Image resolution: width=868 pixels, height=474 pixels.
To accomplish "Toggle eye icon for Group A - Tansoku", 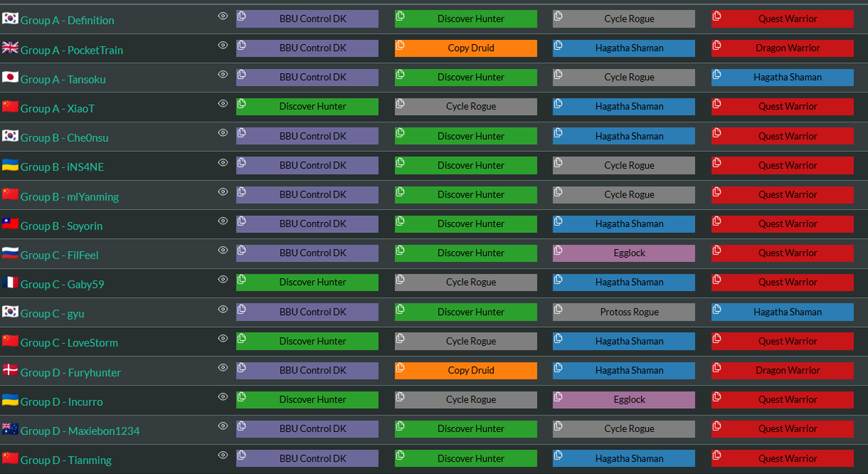I will click(x=223, y=75).
